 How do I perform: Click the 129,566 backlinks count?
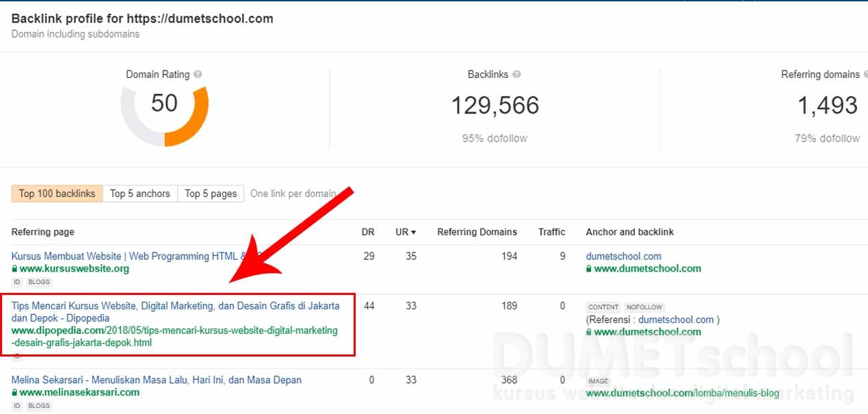495,105
